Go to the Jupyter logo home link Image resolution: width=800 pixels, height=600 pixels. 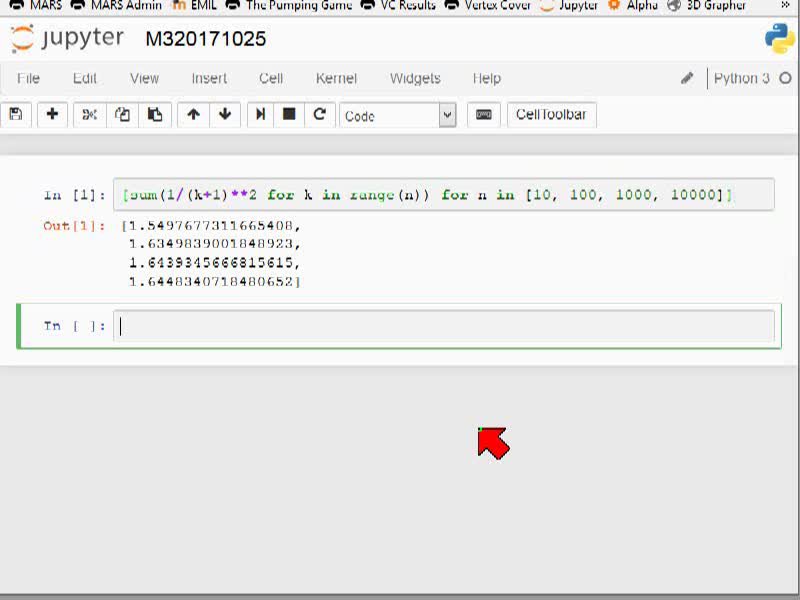(x=67, y=39)
